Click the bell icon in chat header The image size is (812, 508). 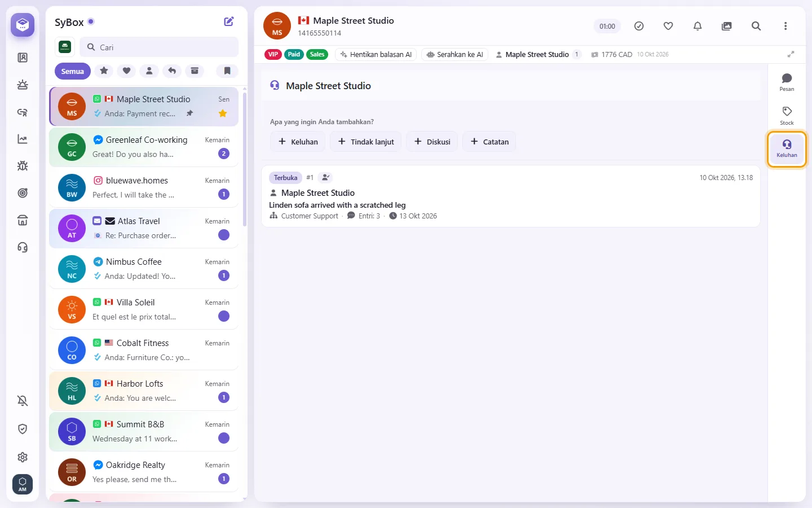698,26
